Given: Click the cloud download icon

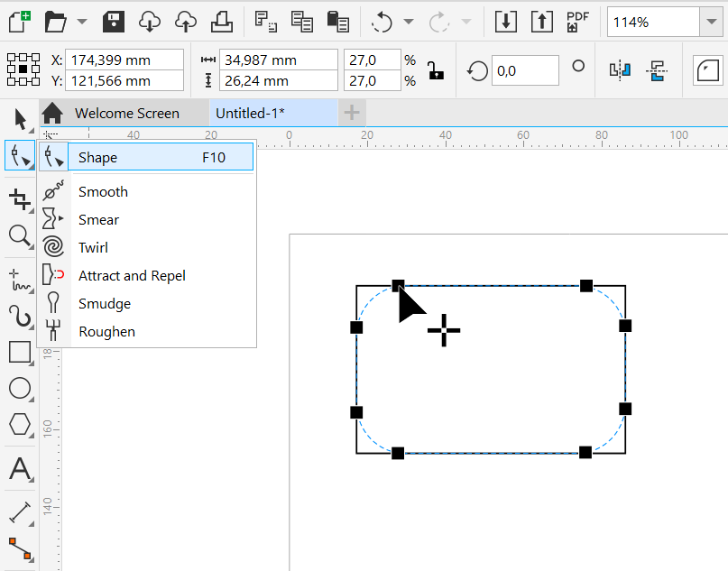Looking at the screenshot, I should pyautogui.click(x=150, y=22).
